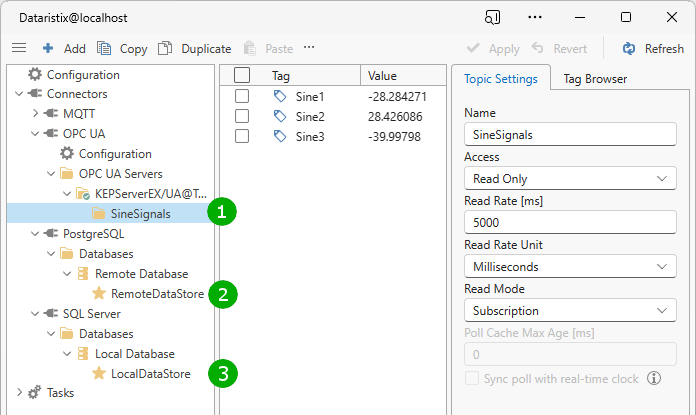The width and height of the screenshot is (696, 415).
Task: Click the Refresh toolbar icon
Action: pyautogui.click(x=629, y=48)
